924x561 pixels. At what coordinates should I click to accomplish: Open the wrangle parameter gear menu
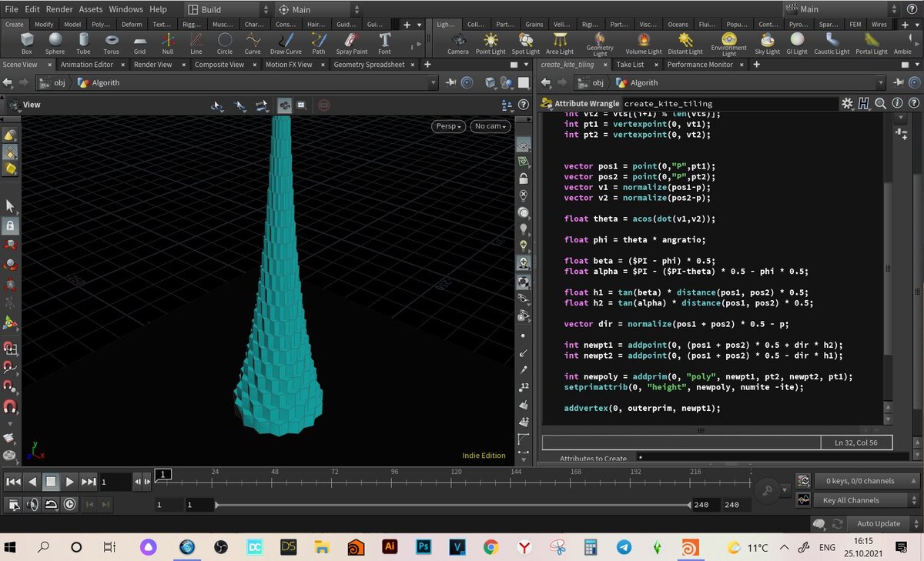point(847,103)
